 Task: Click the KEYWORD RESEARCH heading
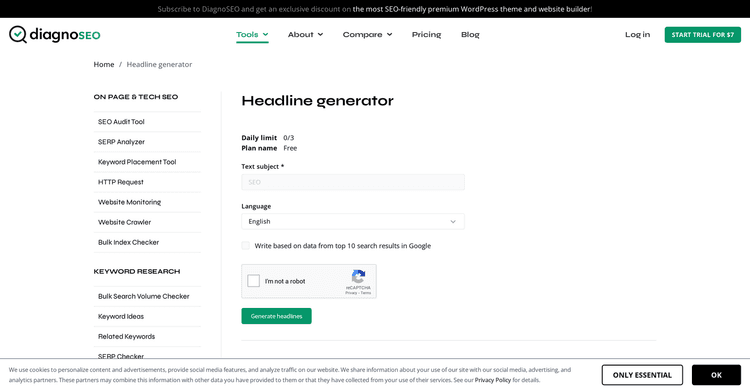point(137,271)
